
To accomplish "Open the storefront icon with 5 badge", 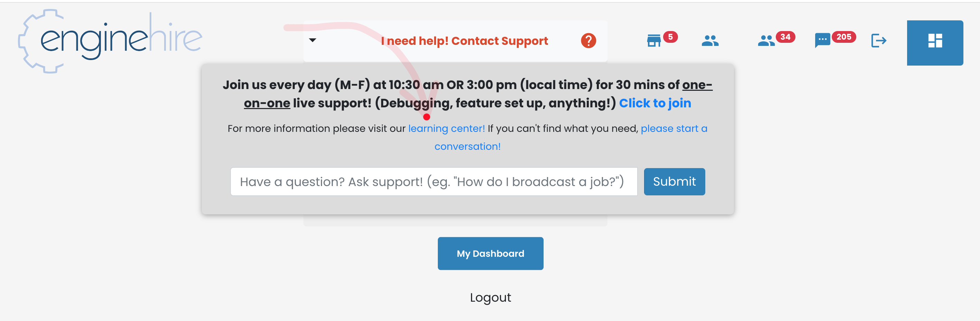I will pyautogui.click(x=653, y=41).
